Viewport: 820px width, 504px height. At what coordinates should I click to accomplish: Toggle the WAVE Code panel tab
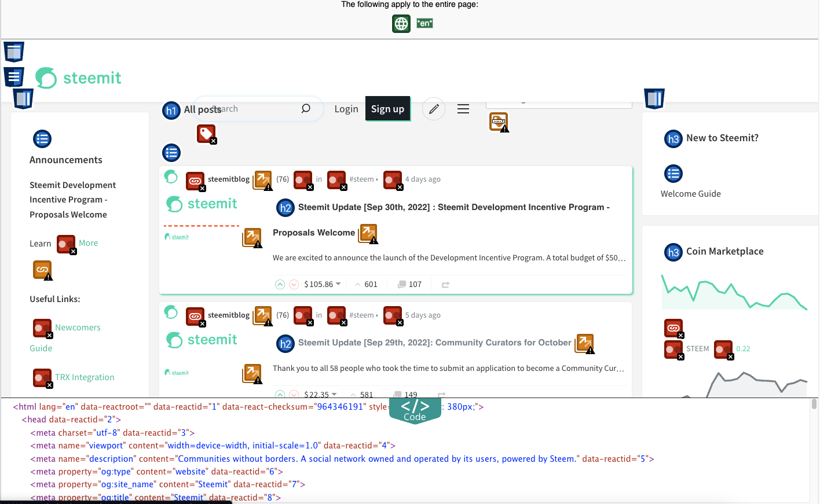tap(415, 410)
